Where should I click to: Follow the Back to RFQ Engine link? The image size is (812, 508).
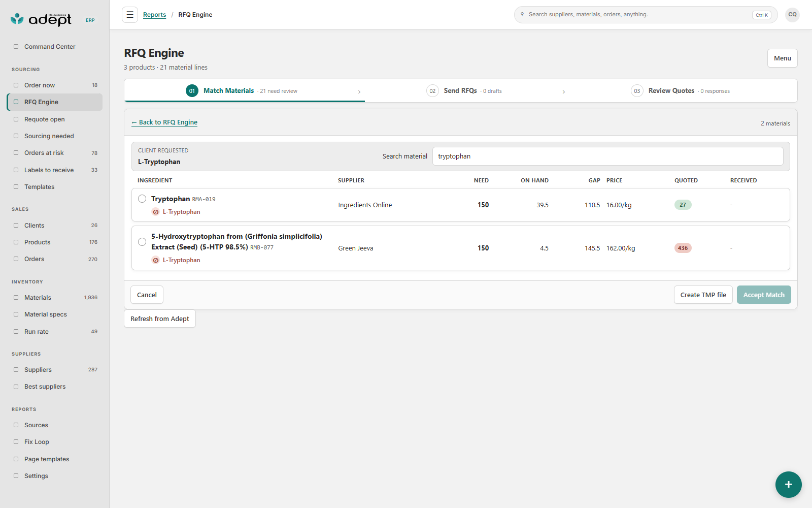[x=164, y=122]
